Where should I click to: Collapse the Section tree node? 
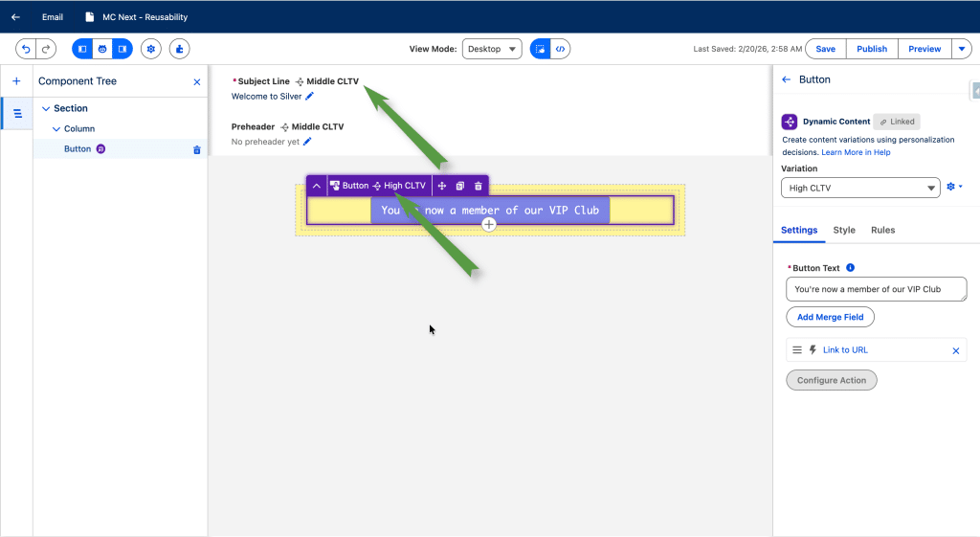tap(46, 109)
